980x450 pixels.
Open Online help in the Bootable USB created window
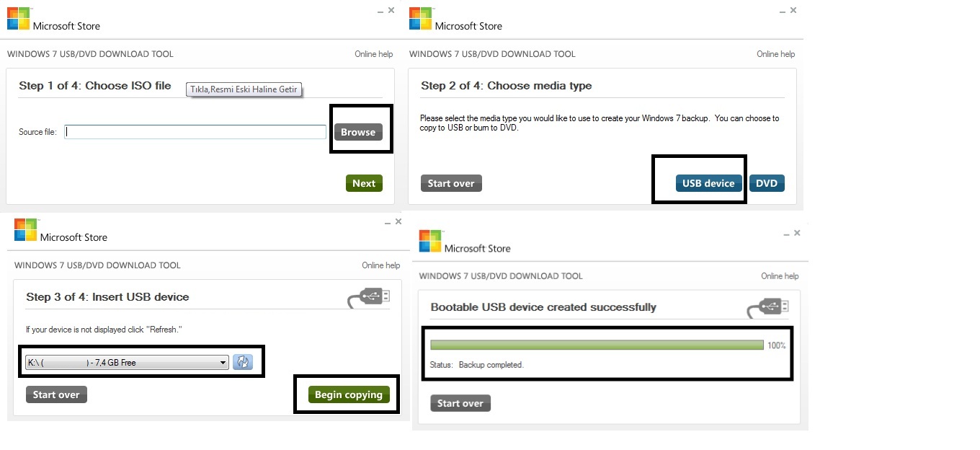click(780, 276)
